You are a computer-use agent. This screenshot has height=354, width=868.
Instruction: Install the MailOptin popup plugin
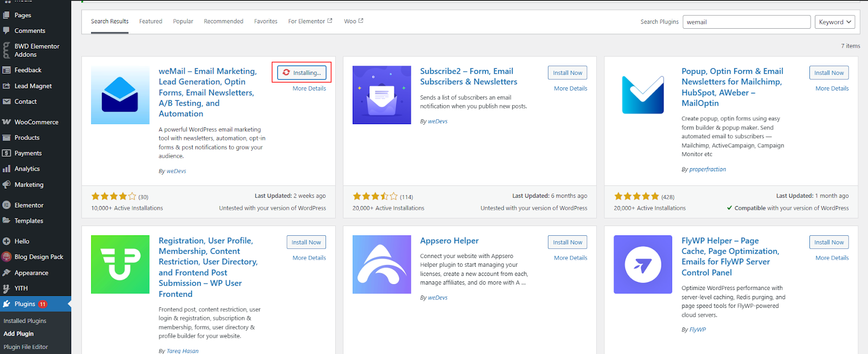pos(829,73)
